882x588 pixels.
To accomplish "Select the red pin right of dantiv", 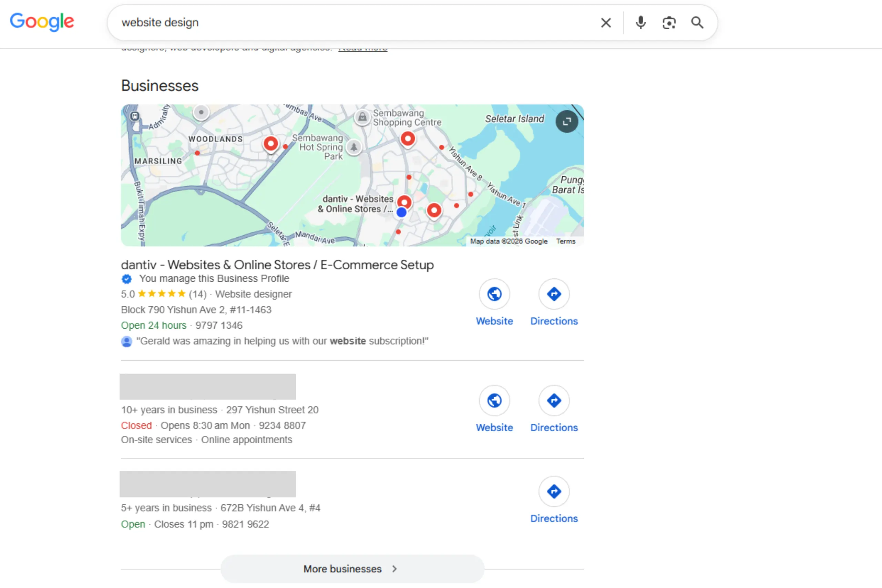I will coord(434,211).
